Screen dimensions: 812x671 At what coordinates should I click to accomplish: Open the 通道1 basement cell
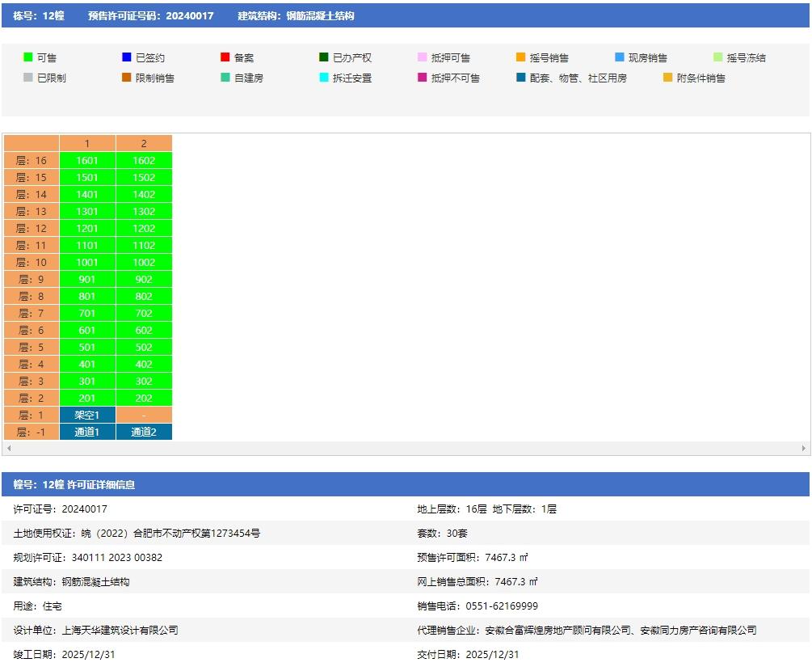tap(87, 433)
